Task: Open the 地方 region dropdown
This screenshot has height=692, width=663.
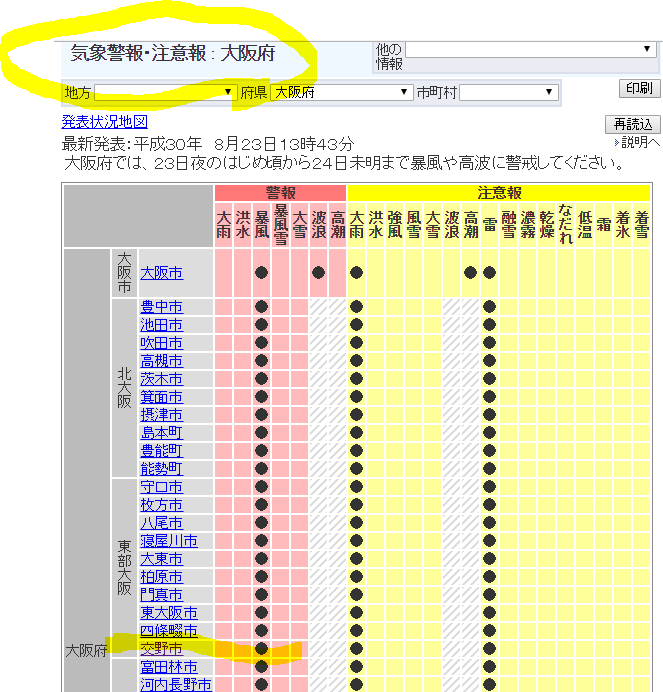Action: [x=165, y=92]
